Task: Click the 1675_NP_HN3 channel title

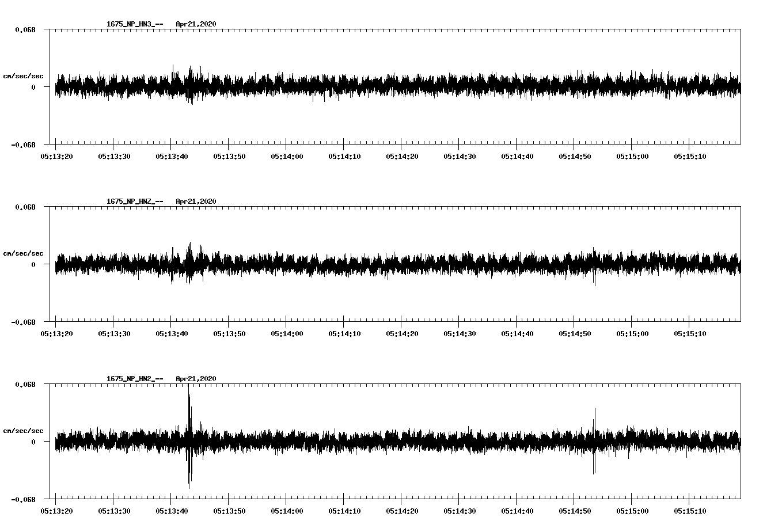Action: [x=134, y=24]
